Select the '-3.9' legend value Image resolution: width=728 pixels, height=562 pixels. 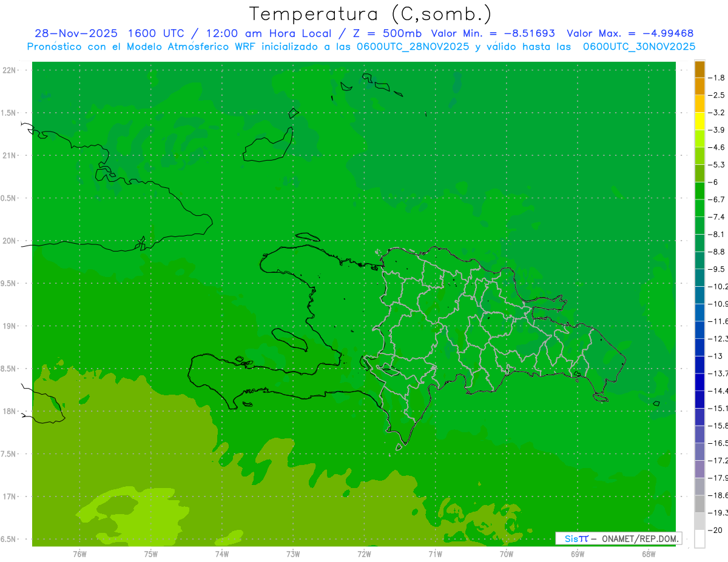[x=716, y=130]
